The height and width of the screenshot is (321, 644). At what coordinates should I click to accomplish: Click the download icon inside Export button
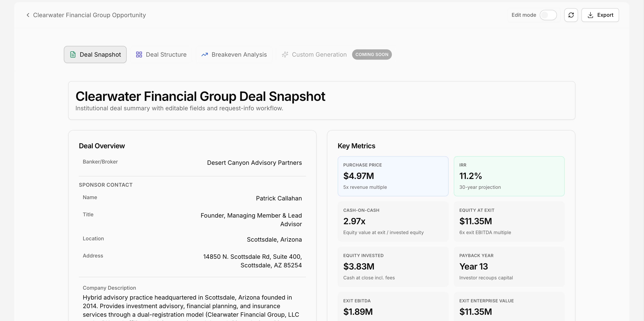[x=590, y=15]
